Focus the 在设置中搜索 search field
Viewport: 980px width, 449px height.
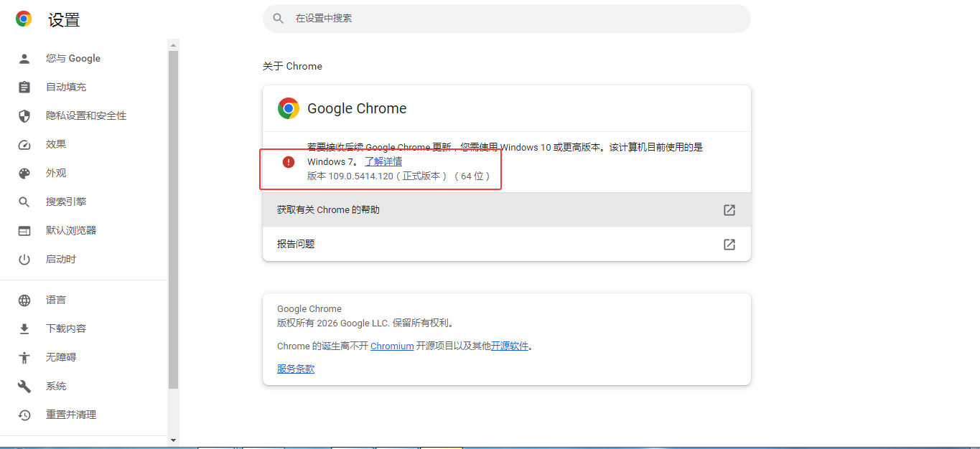[507, 19]
